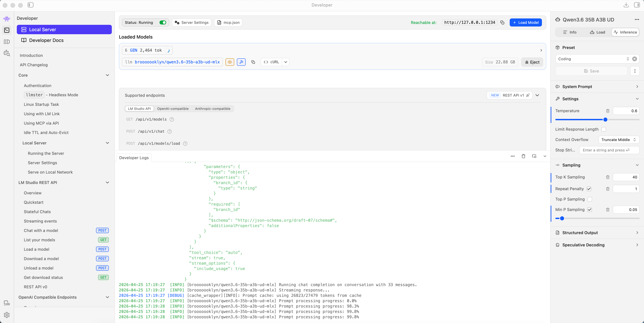Click the tool-use hammer icon on model
The image size is (644, 323).
[241, 62]
